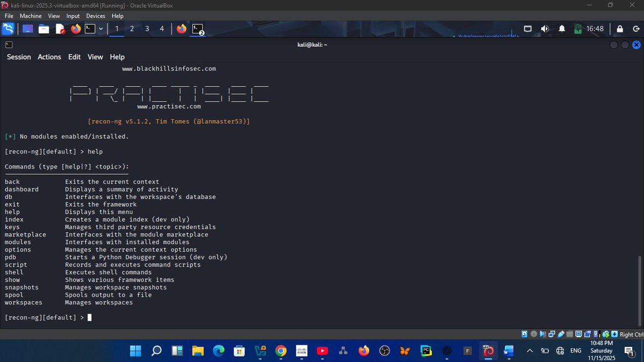Click the Windows network globe icon
This screenshot has width=644, height=362.
(560, 351)
